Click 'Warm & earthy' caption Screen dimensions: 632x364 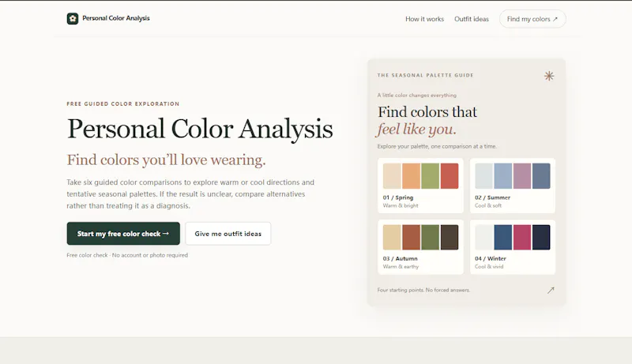401,267
